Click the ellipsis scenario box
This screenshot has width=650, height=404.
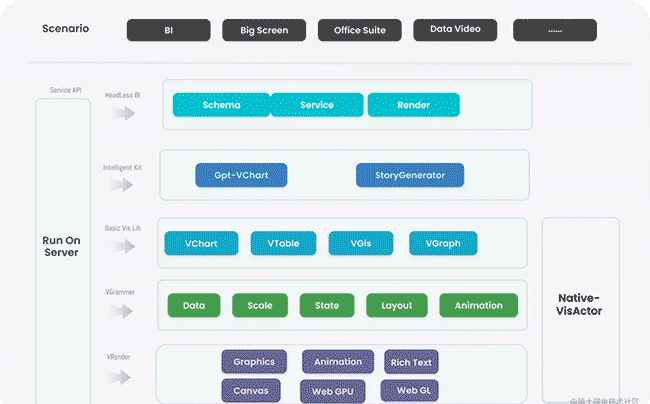555,30
